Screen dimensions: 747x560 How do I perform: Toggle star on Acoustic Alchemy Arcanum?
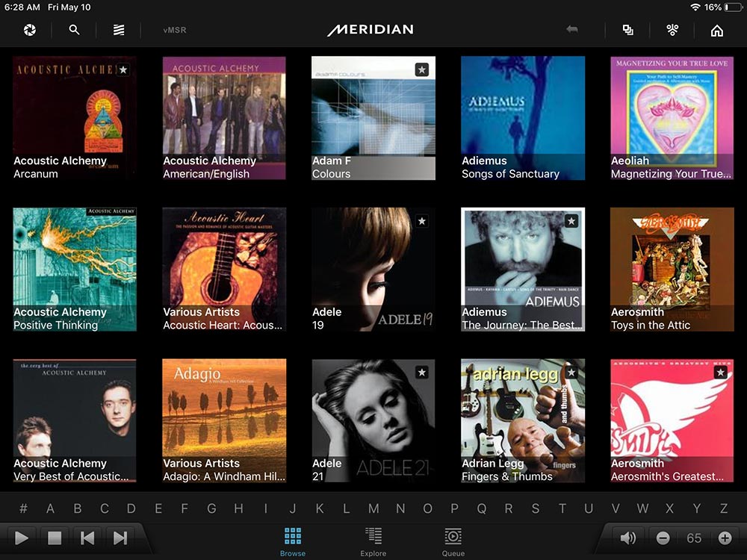pyautogui.click(x=123, y=69)
